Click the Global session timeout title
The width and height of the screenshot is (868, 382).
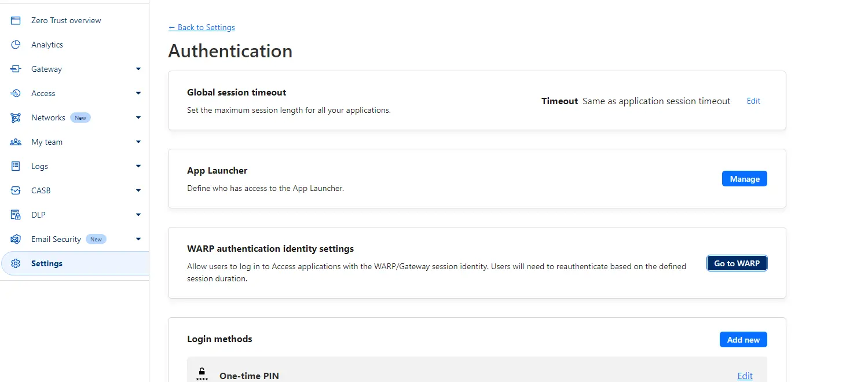point(237,92)
